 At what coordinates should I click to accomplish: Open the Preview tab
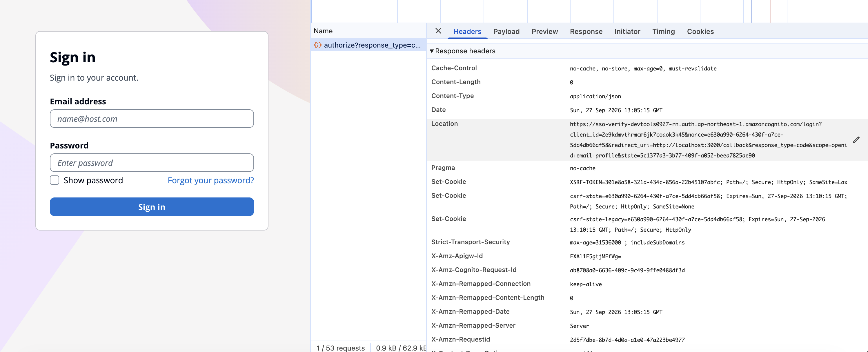[544, 31]
